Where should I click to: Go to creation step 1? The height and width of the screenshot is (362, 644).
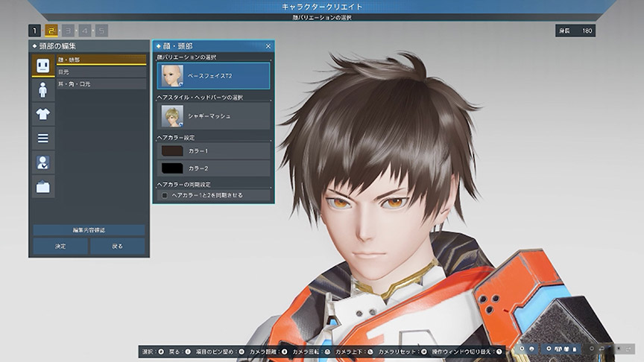click(x=34, y=31)
